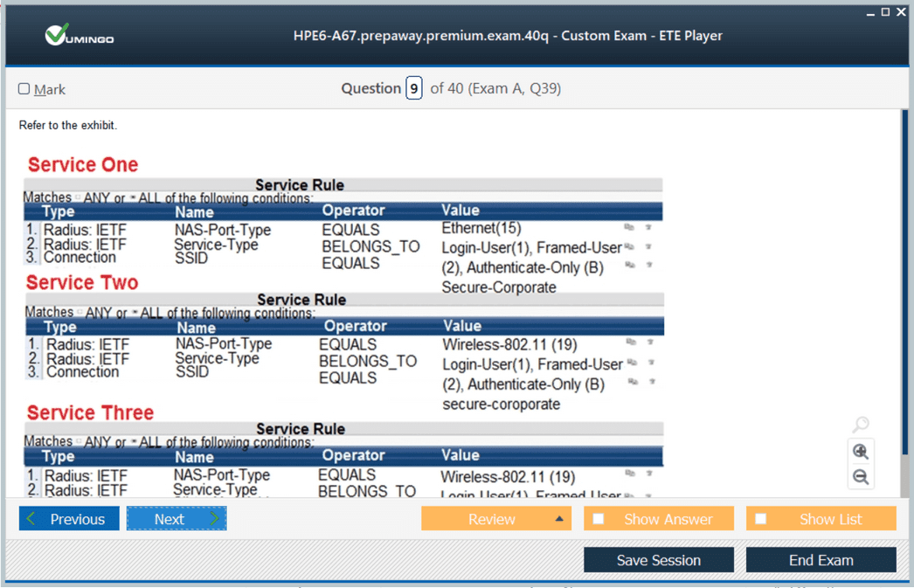The height and width of the screenshot is (588, 914).
Task: Click the delete icon on Service One's Ethernet(15) row
Action: click(x=648, y=227)
